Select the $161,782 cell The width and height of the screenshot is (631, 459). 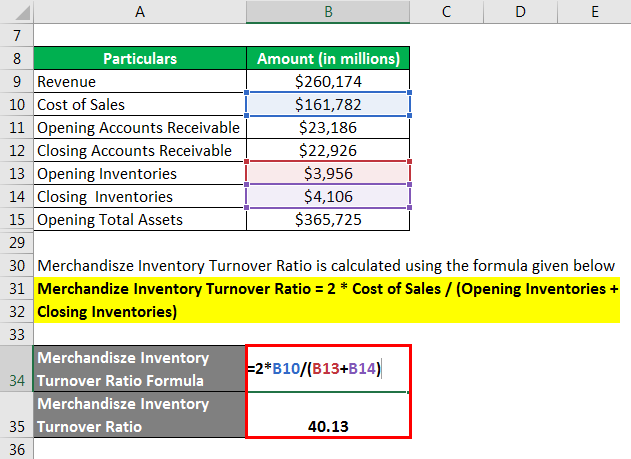(x=328, y=104)
